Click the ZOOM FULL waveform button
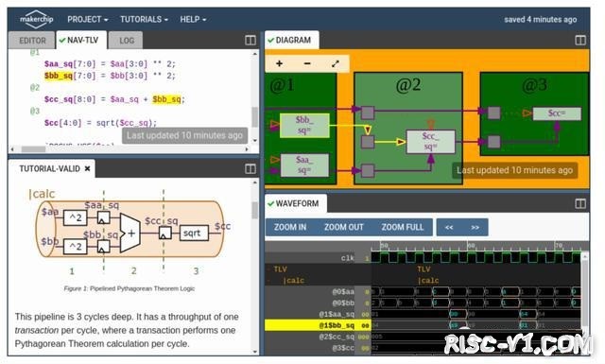This screenshot has height=364, width=605. click(x=403, y=227)
